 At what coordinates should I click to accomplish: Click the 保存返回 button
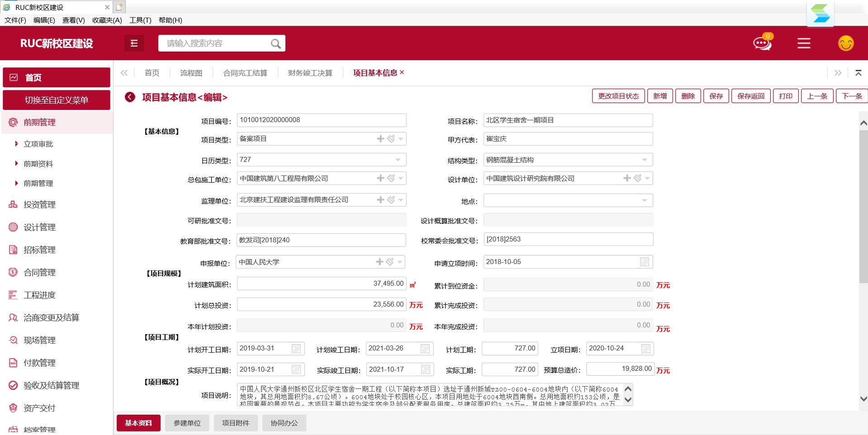coord(750,96)
